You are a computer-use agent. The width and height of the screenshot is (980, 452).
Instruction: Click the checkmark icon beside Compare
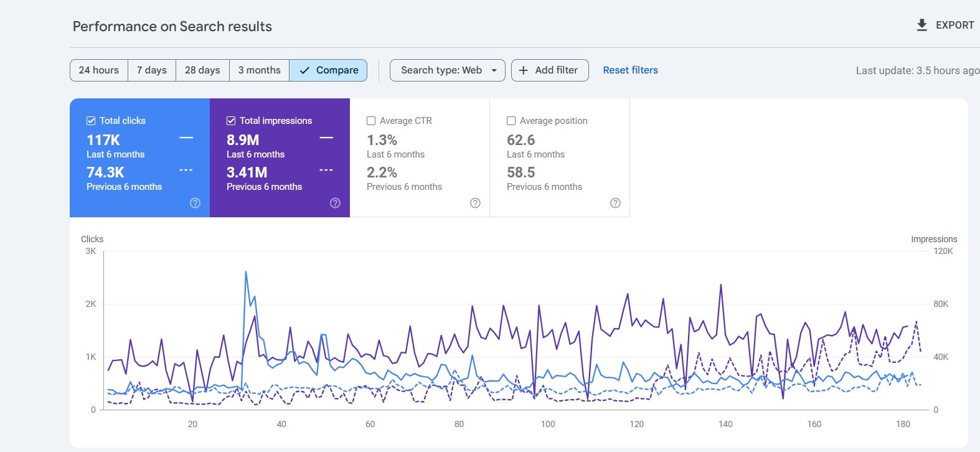304,70
